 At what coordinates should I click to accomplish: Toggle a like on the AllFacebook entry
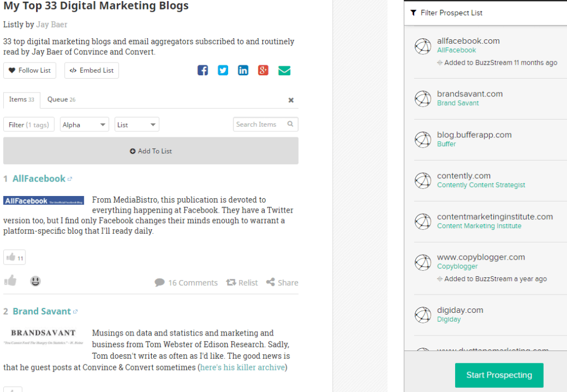point(10,281)
